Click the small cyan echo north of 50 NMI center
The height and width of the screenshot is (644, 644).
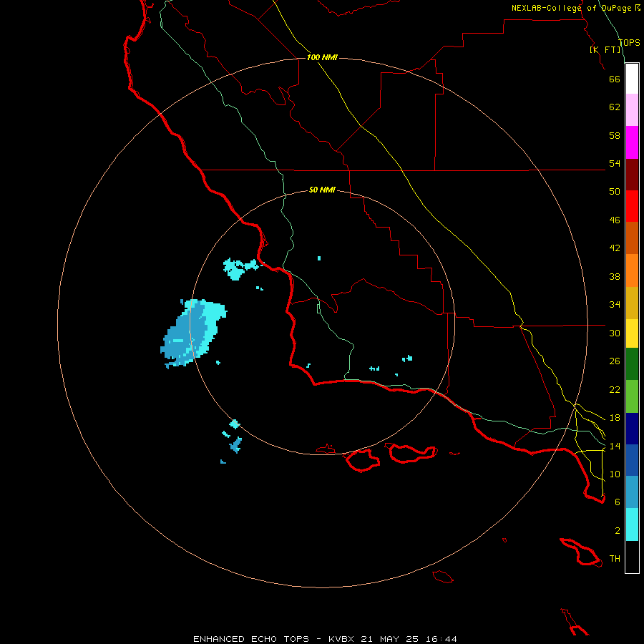click(319, 258)
